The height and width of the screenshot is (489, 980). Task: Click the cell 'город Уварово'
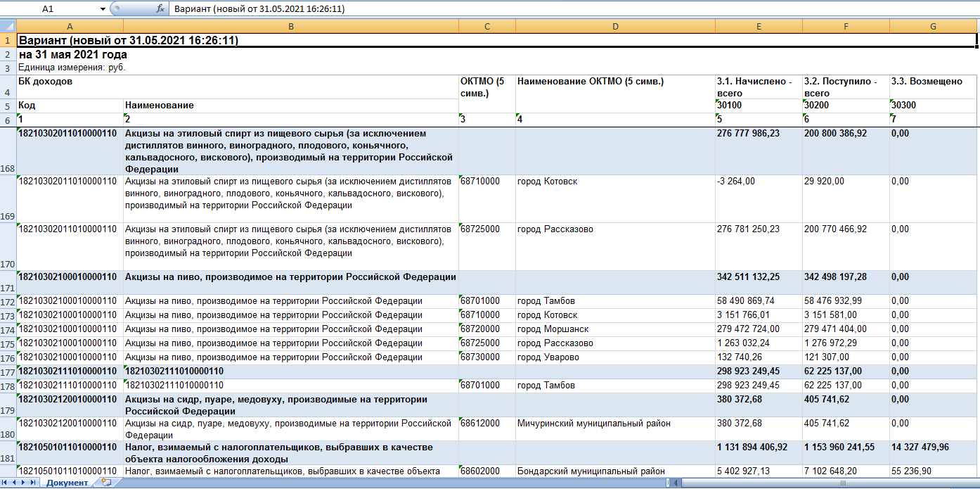coord(616,357)
